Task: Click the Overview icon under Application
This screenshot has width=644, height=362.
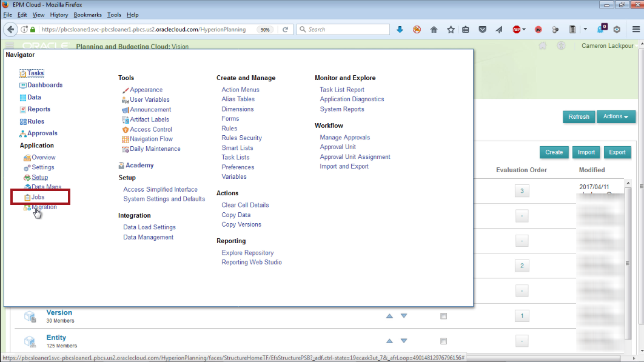Action: [27, 158]
